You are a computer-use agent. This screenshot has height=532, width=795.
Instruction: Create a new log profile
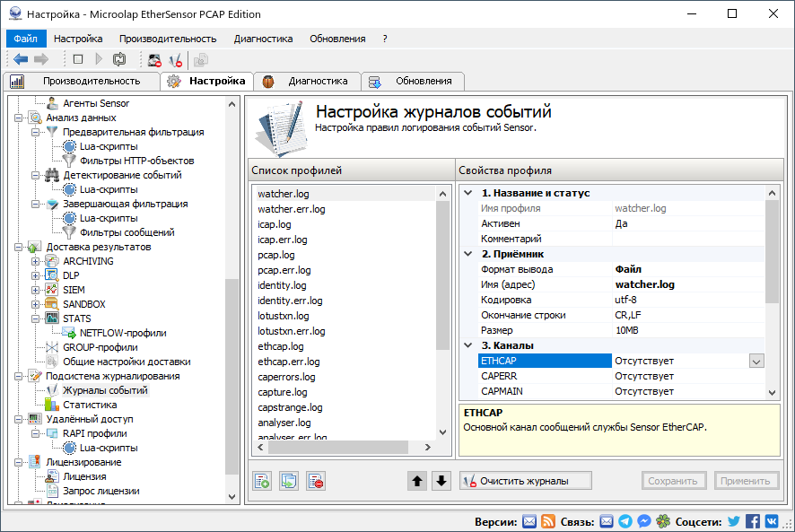[x=261, y=480]
